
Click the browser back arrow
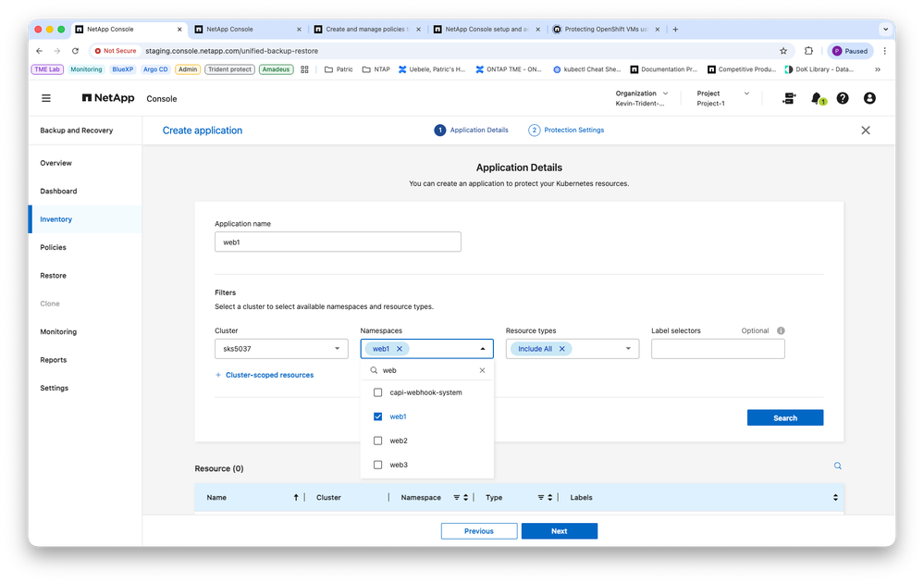tap(39, 51)
